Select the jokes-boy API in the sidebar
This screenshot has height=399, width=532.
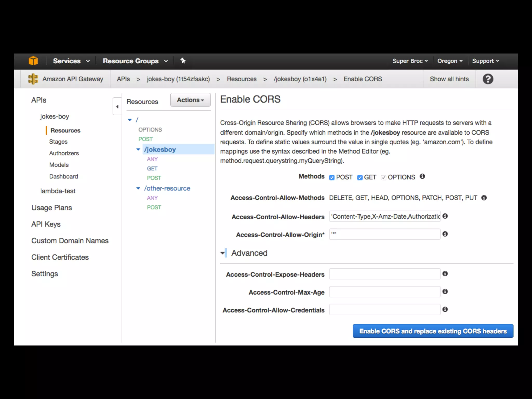pyautogui.click(x=55, y=117)
